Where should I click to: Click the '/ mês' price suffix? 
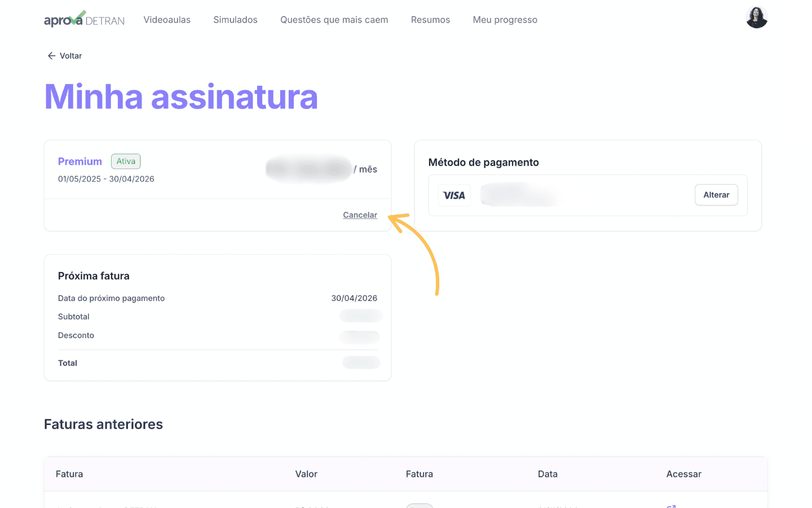[365, 169]
